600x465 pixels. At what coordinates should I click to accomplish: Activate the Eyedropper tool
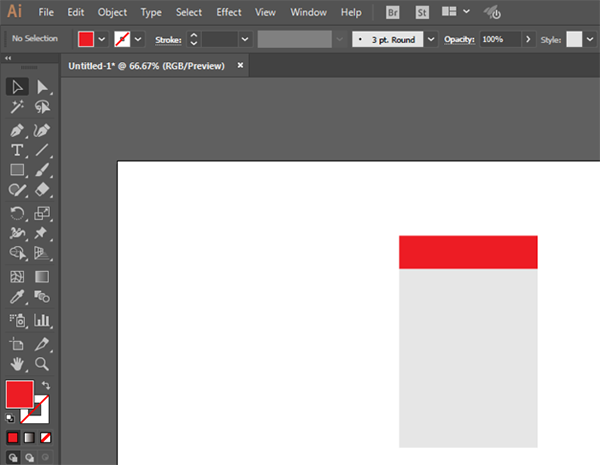(x=17, y=297)
